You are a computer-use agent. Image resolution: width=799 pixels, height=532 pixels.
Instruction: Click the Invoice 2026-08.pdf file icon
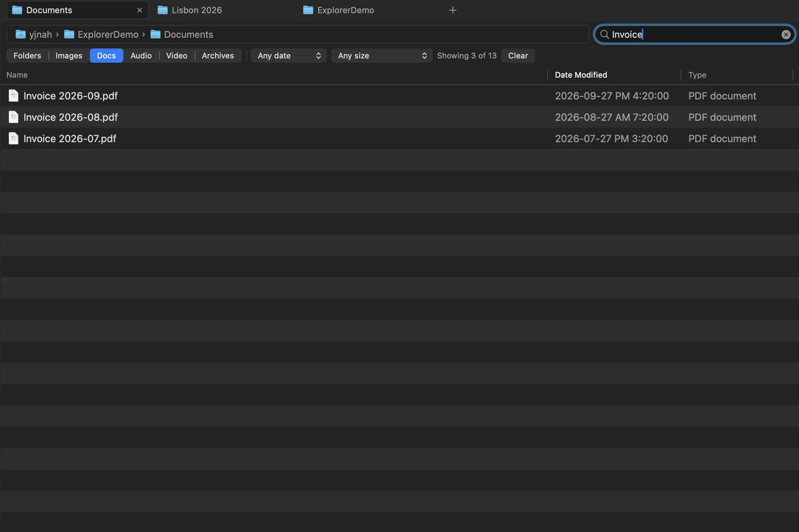click(14, 117)
